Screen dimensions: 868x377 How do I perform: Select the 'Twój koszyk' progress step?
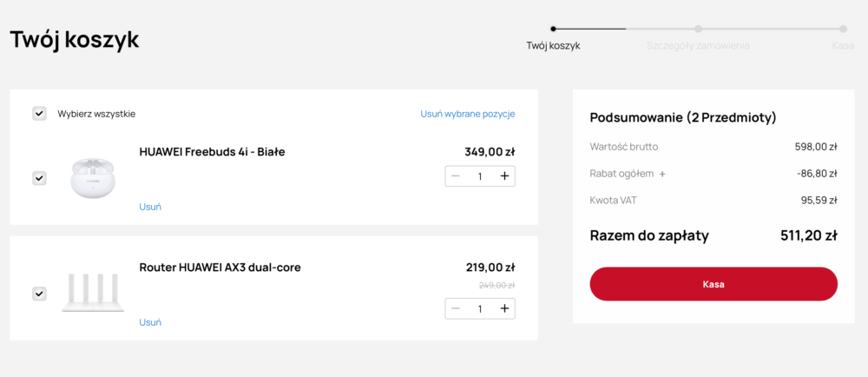(x=553, y=46)
